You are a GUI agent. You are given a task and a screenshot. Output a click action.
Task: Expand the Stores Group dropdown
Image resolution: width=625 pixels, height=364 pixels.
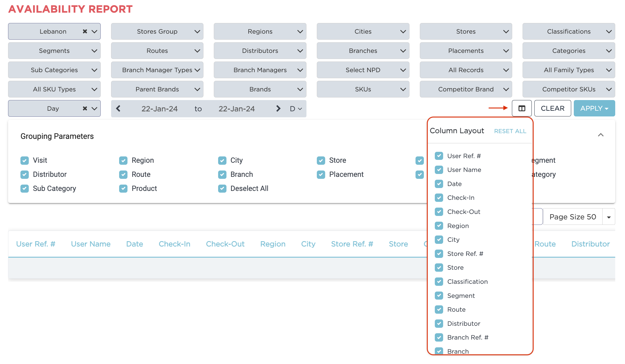click(157, 31)
